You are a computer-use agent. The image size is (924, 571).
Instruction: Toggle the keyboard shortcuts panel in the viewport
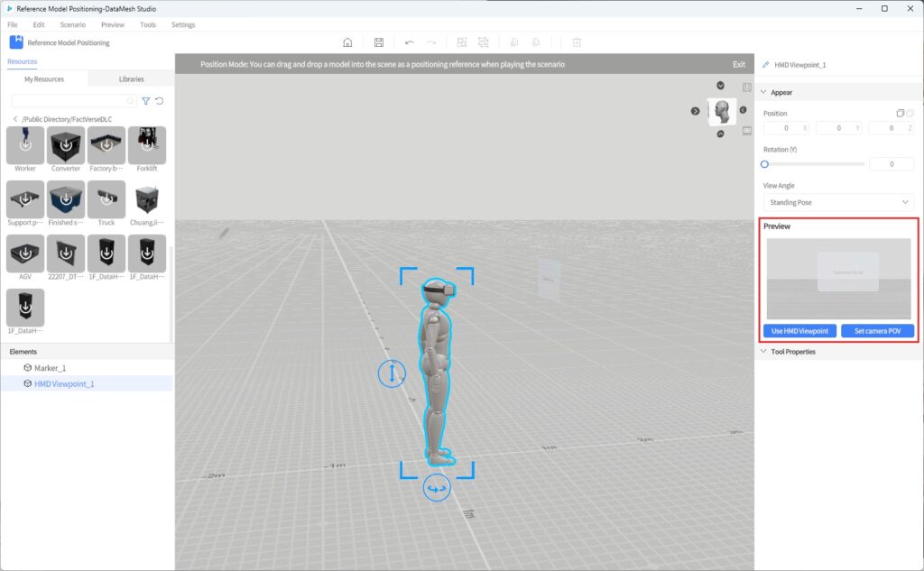745,132
